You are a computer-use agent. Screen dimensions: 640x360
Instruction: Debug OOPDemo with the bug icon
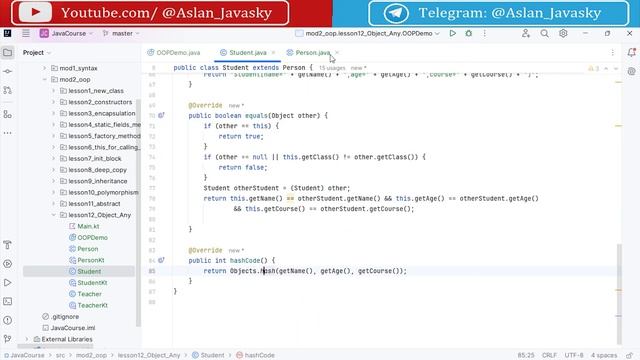469,33
